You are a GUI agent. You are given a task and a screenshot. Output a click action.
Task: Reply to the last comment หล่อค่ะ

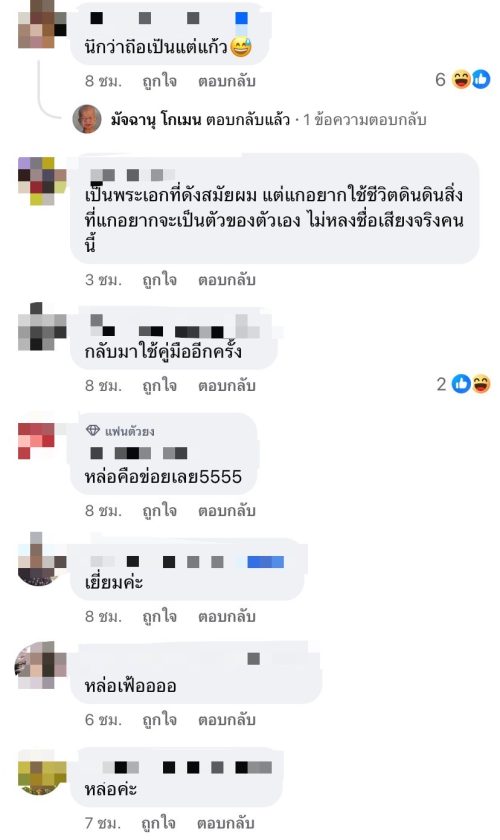tap(225, 823)
